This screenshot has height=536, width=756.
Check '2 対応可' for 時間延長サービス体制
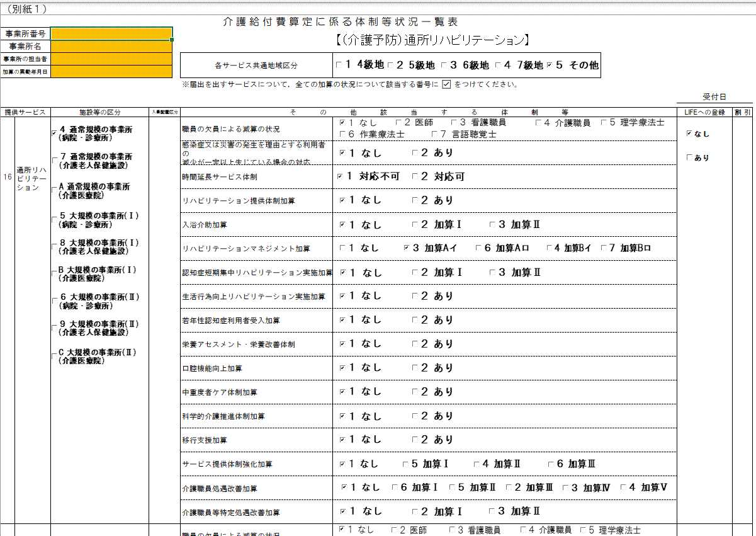tap(415, 176)
